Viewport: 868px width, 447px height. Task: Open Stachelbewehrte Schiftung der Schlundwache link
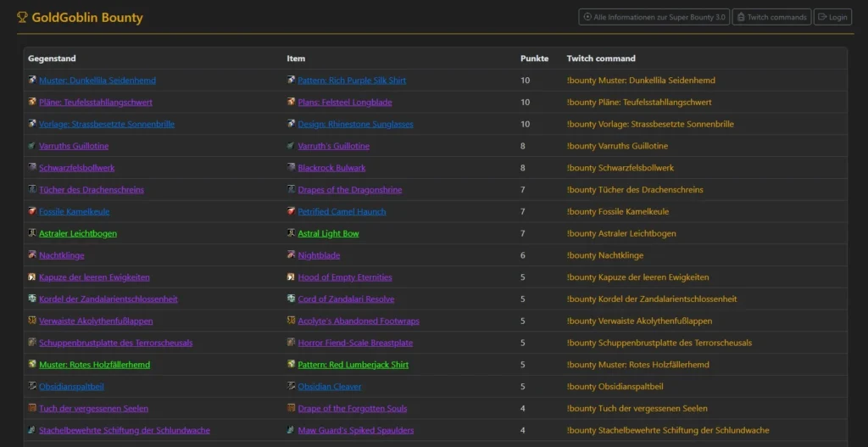pos(125,430)
